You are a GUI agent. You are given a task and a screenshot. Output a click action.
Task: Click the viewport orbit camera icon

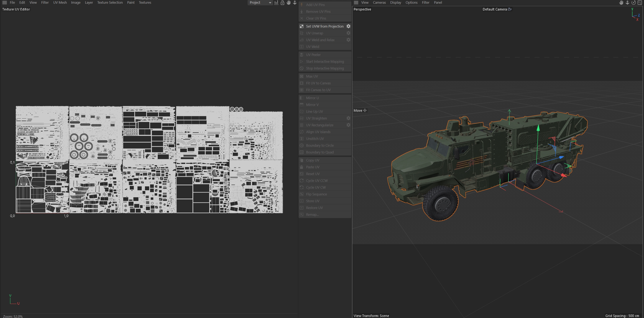pos(634,2)
